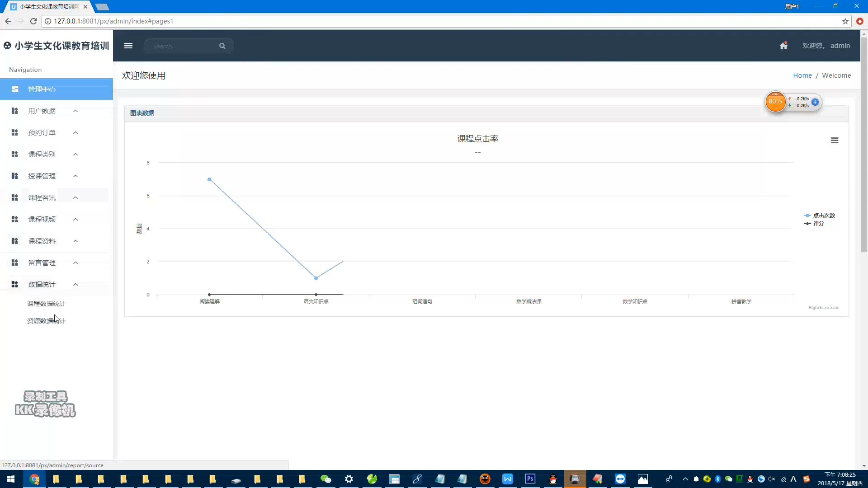868x488 pixels.
Task: Open Windows Start menu
Action: pos(11,479)
